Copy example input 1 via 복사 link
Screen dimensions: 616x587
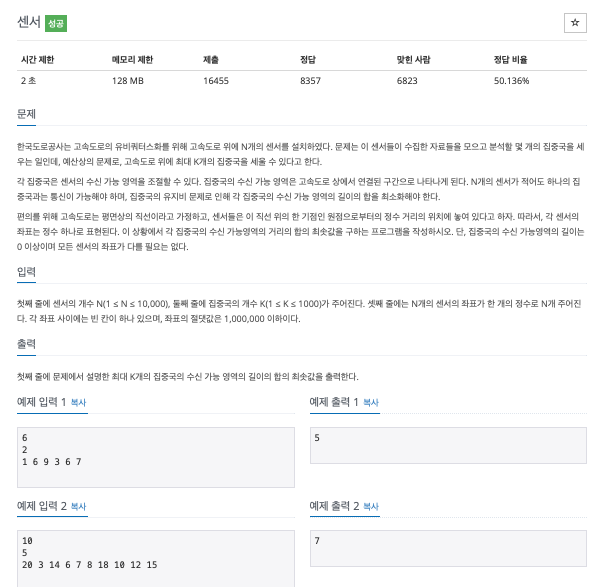78,402
